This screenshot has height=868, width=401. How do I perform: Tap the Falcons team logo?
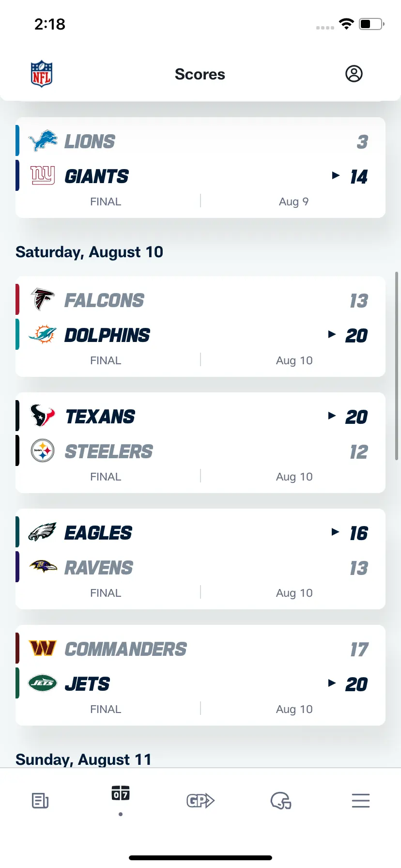43,299
